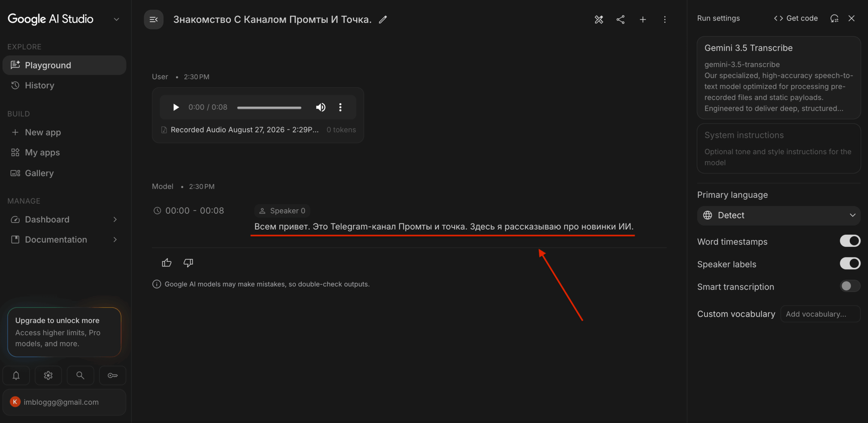Close the Run settings panel
The image size is (868, 423).
coord(851,18)
